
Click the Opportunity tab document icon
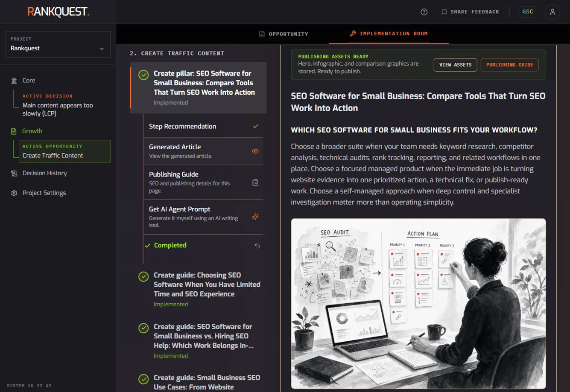[262, 34]
